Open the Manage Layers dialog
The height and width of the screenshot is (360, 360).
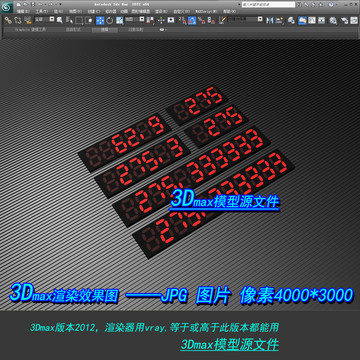(x=291, y=20)
